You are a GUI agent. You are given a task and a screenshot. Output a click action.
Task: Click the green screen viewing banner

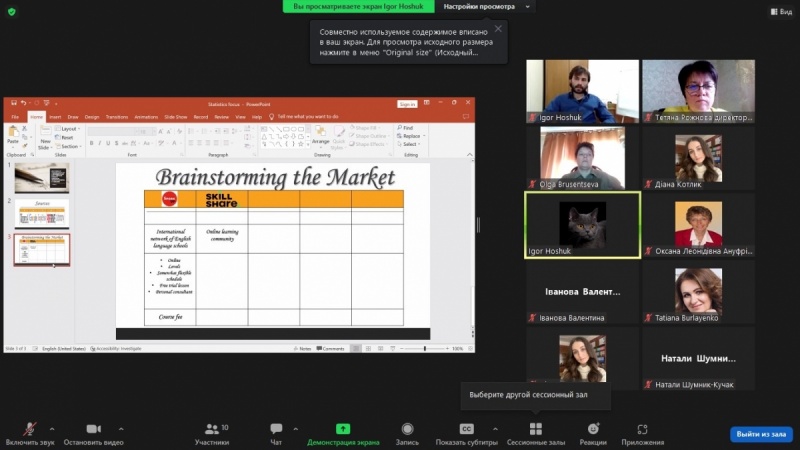click(x=359, y=7)
